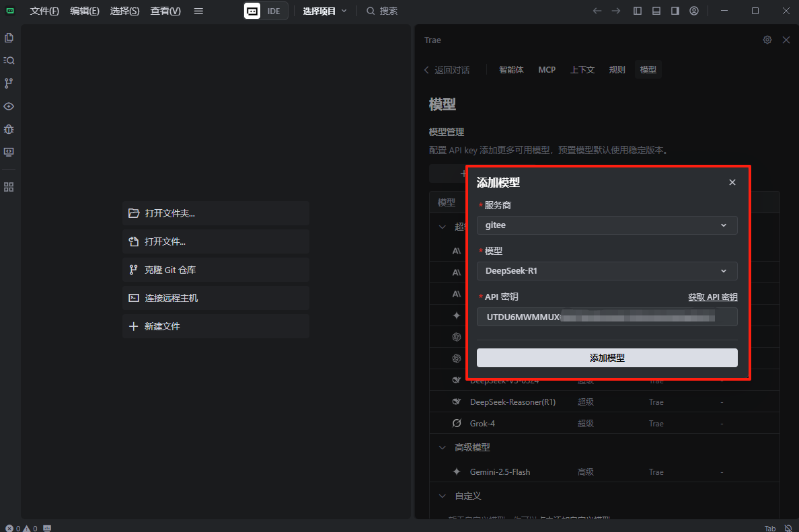Collapse the 高级模型 section

(x=442, y=447)
